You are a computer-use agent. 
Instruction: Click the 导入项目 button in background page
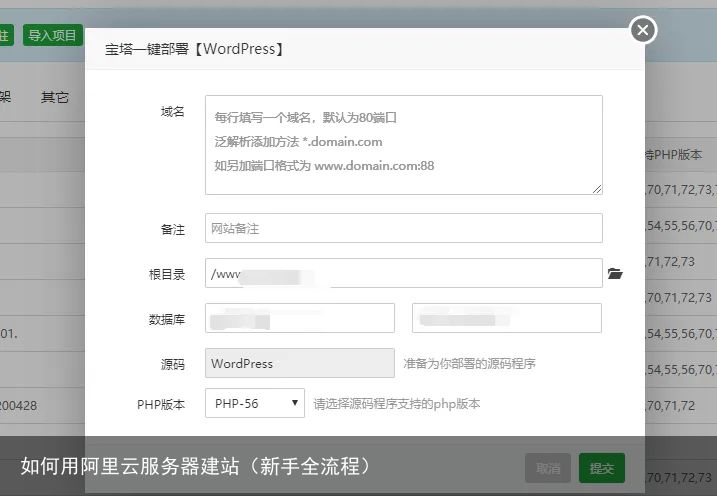point(53,35)
